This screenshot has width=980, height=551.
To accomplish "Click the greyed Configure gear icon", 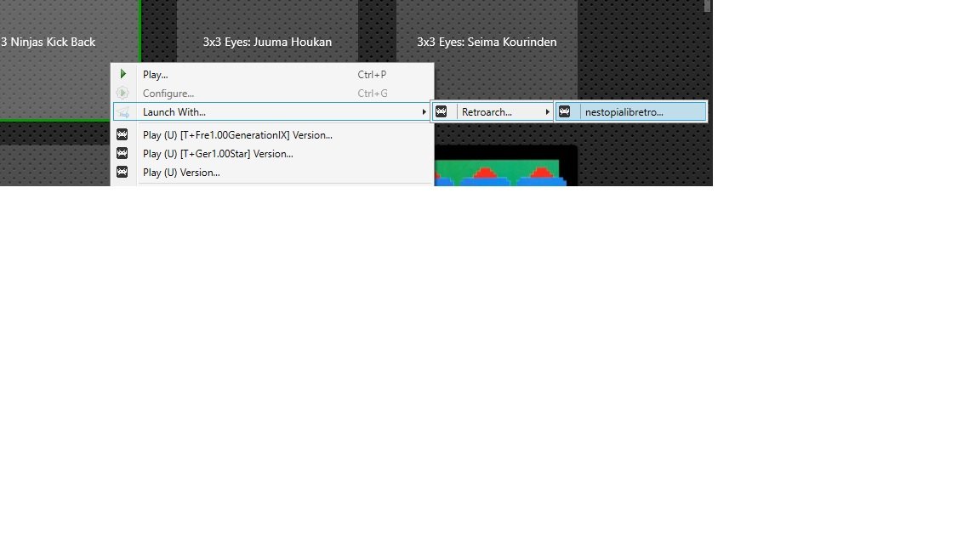I will pos(122,93).
